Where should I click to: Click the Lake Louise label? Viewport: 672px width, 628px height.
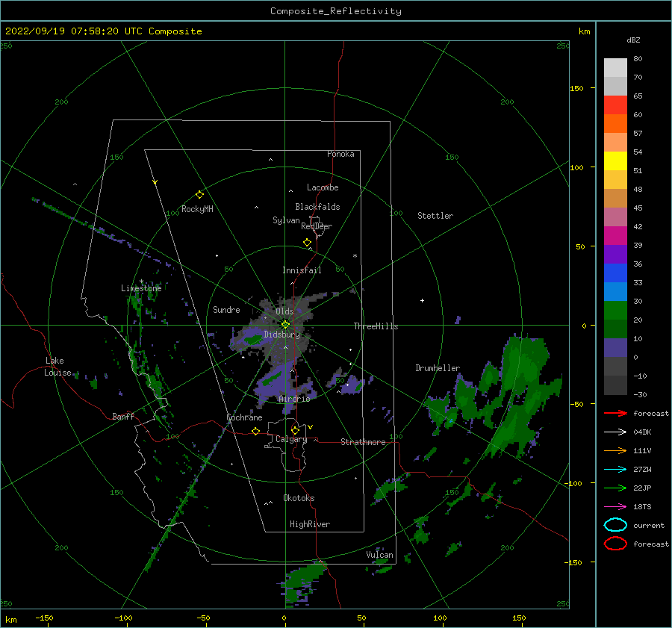(x=58, y=367)
